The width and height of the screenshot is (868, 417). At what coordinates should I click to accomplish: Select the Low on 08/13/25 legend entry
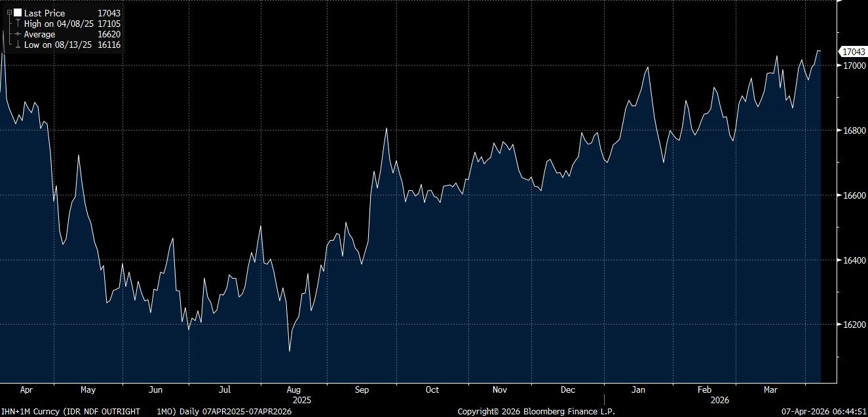tap(58, 45)
